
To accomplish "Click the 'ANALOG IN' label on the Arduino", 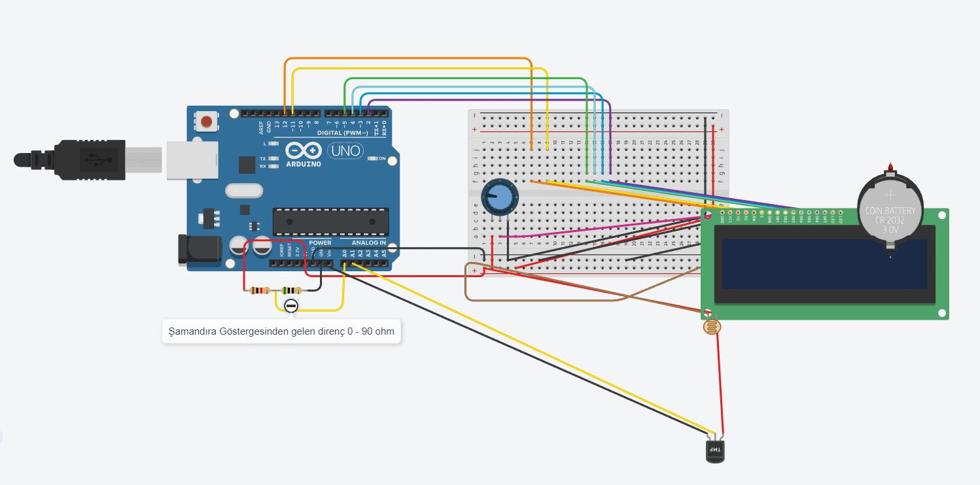I will coord(368,242).
